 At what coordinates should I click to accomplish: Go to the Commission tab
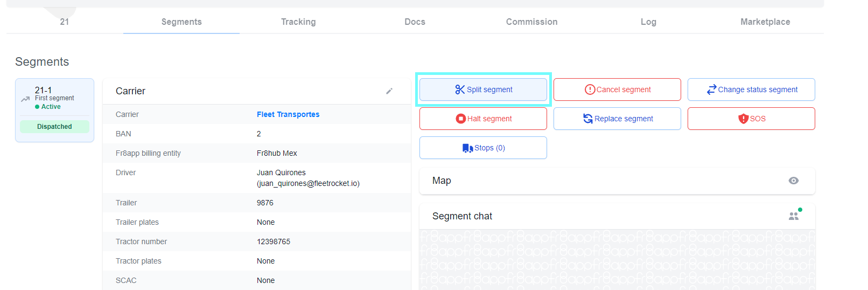(x=532, y=22)
